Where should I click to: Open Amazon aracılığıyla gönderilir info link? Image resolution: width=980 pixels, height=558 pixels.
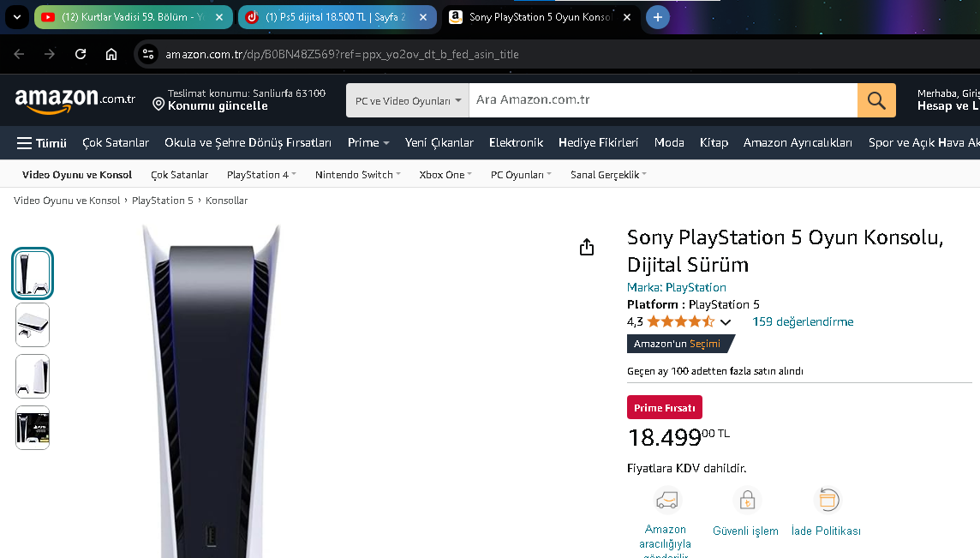(x=665, y=541)
